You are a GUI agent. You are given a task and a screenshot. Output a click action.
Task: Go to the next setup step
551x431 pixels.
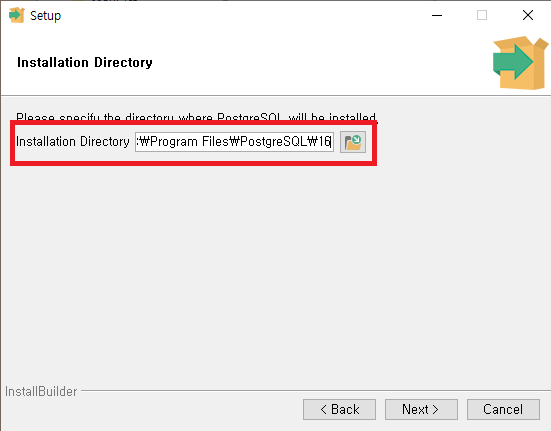point(421,409)
